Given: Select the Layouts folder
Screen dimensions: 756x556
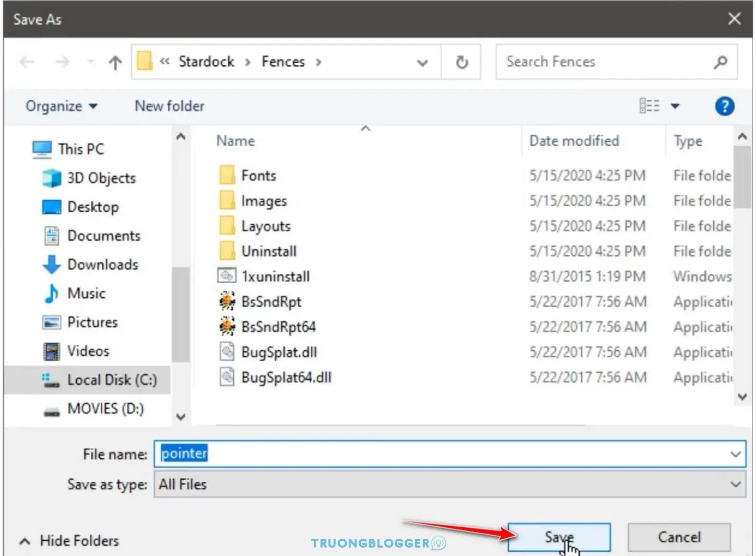Looking at the screenshot, I should pos(266,226).
